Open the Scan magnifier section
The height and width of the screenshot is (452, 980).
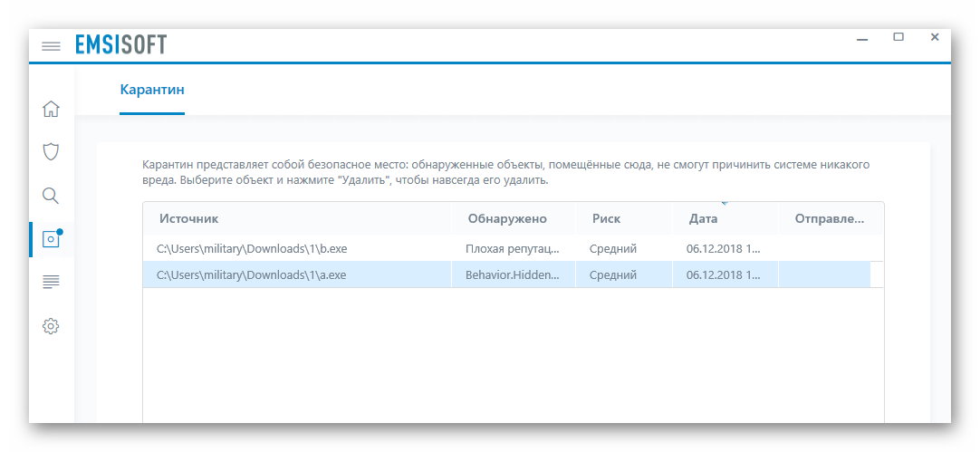click(51, 196)
